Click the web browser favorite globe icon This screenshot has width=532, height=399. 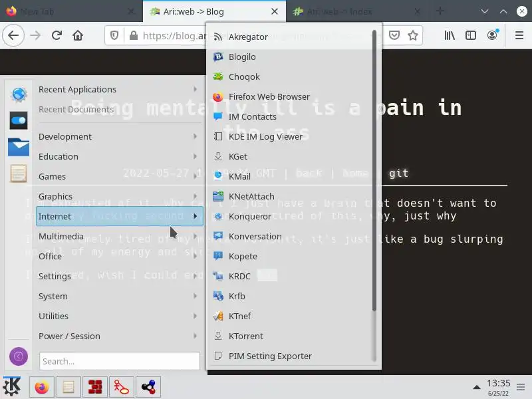pyautogui.click(x=19, y=94)
